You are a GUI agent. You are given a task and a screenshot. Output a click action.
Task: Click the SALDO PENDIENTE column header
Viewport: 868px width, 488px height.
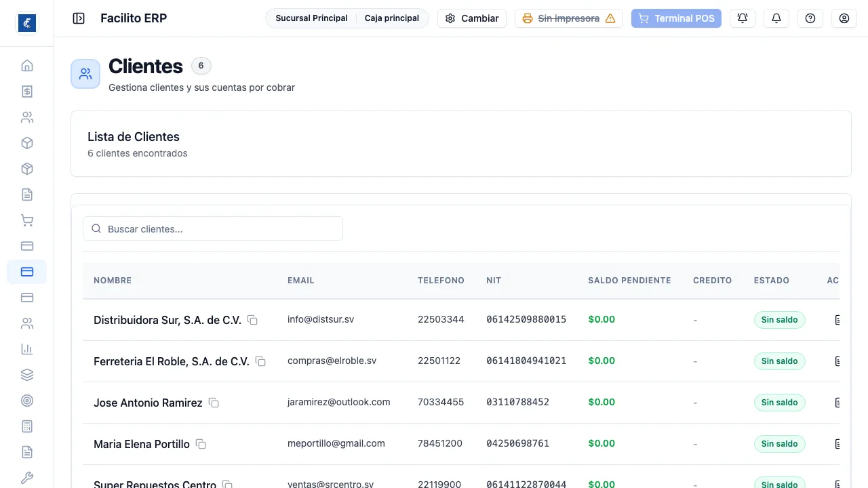point(629,280)
